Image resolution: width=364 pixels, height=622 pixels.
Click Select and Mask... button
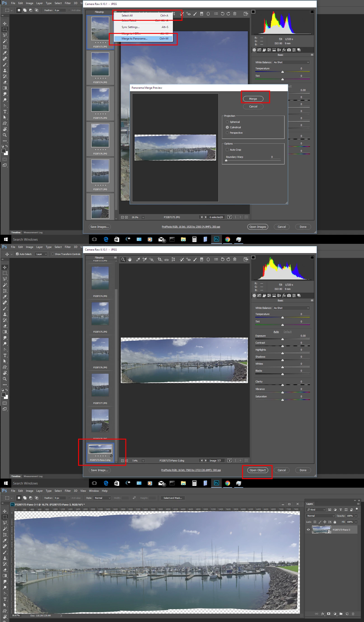point(173,498)
